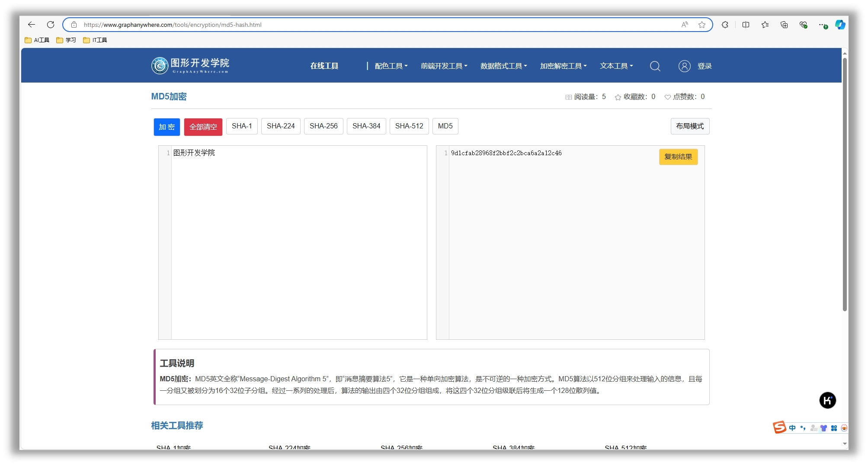Add this page to favorites with the star icon
Viewport: 868px width, 466px height.
(x=702, y=25)
